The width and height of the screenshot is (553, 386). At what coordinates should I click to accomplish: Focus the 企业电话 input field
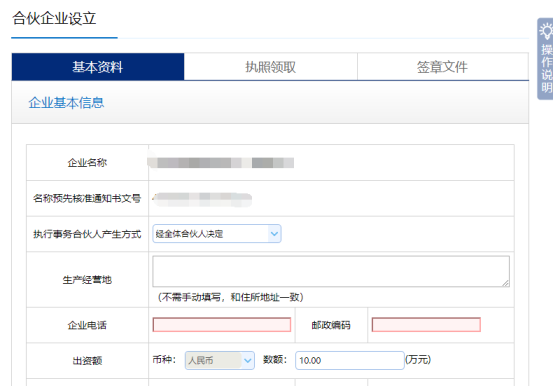coord(221,325)
